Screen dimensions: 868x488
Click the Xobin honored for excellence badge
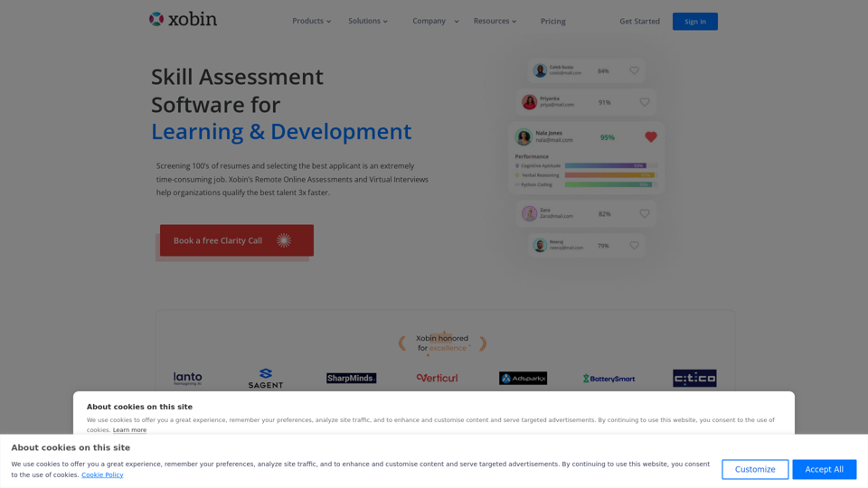coord(442,343)
